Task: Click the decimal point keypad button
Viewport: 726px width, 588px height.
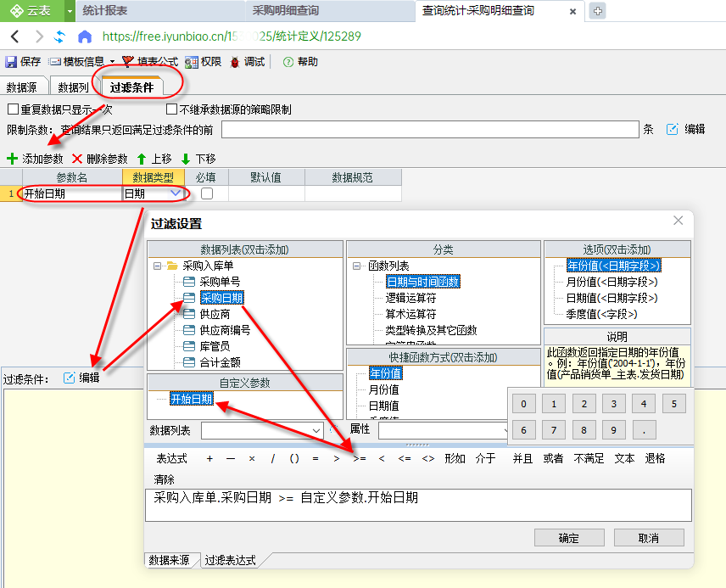Action: click(644, 430)
